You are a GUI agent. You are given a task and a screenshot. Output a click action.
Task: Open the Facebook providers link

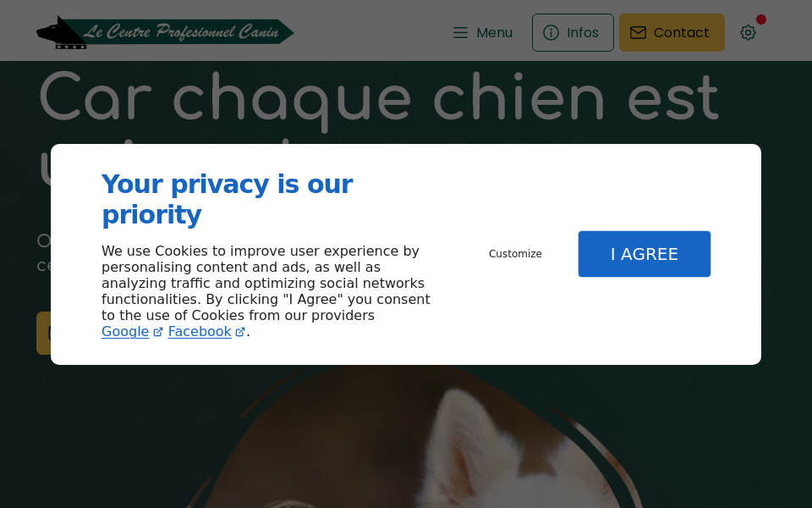pos(200,332)
